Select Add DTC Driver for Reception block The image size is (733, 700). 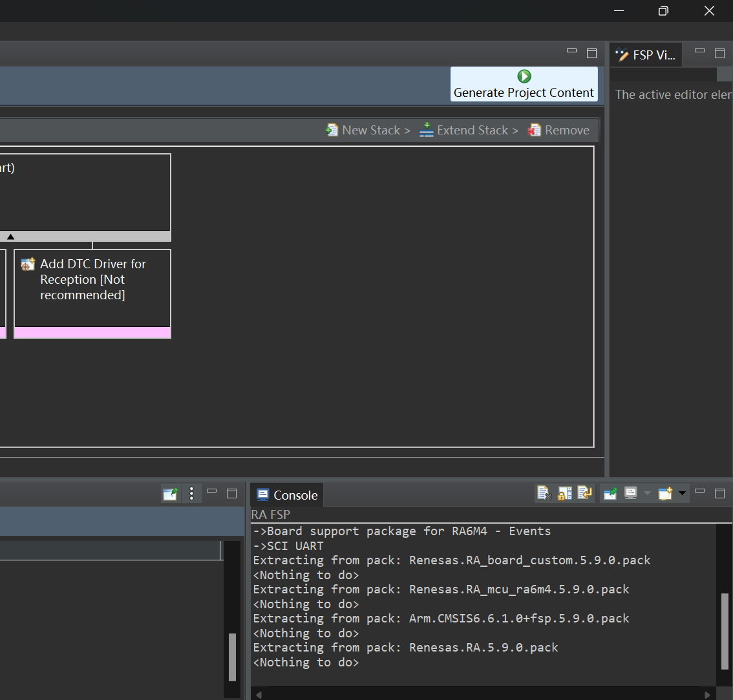point(92,293)
